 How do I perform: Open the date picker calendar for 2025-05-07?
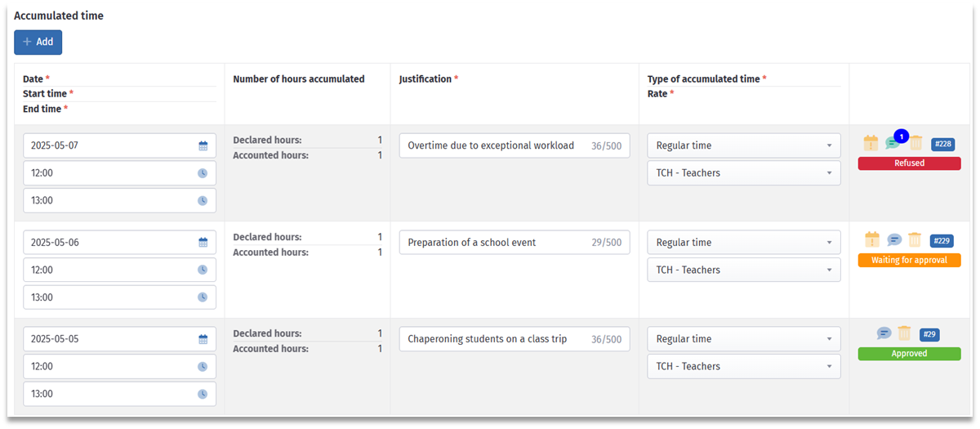tap(203, 146)
